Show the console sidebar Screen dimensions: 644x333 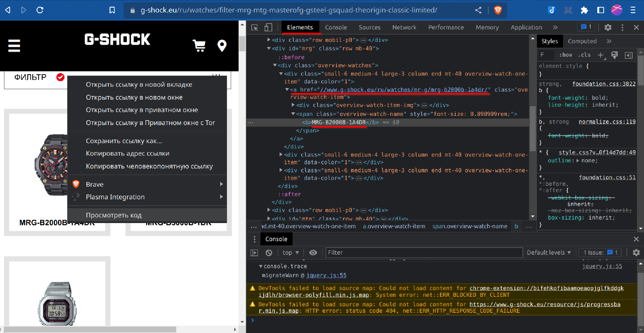(x=254, y=253)
